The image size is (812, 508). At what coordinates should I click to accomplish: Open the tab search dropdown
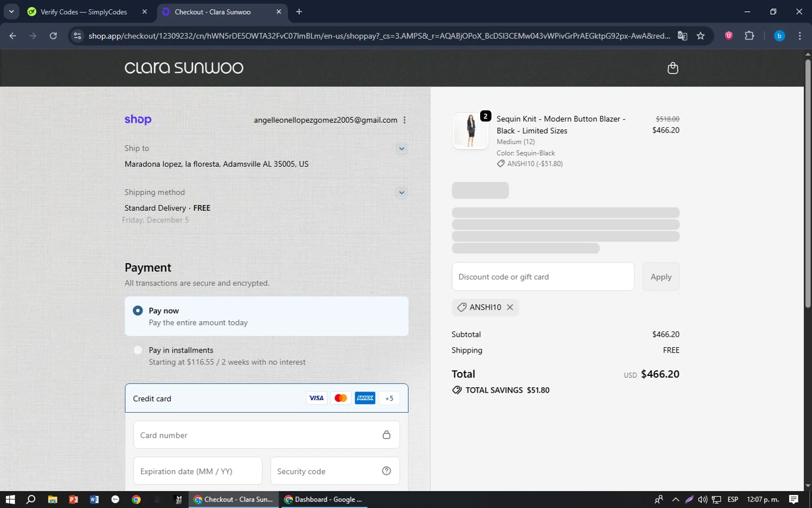11,12
